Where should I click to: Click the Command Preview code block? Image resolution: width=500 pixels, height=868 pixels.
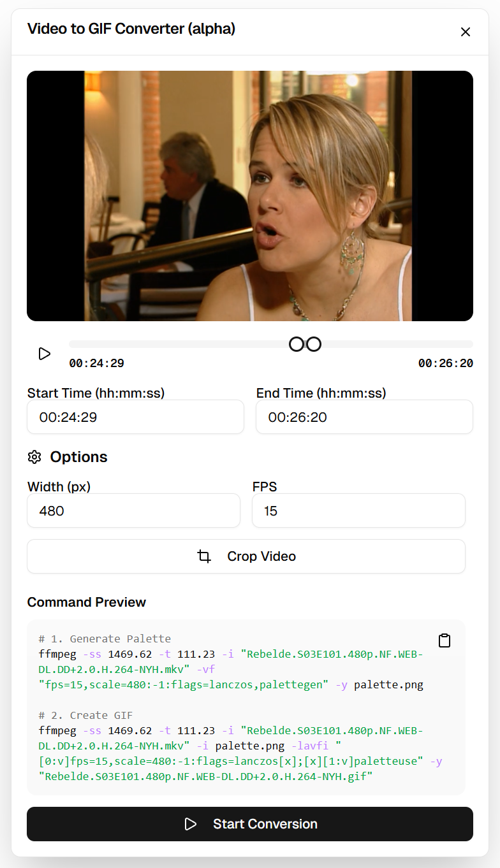246,707
